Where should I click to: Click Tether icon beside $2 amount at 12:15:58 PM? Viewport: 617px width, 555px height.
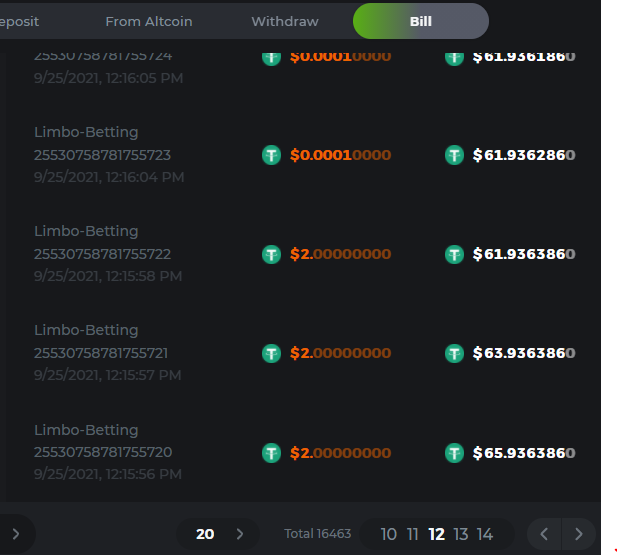click(x=271, y=255)
